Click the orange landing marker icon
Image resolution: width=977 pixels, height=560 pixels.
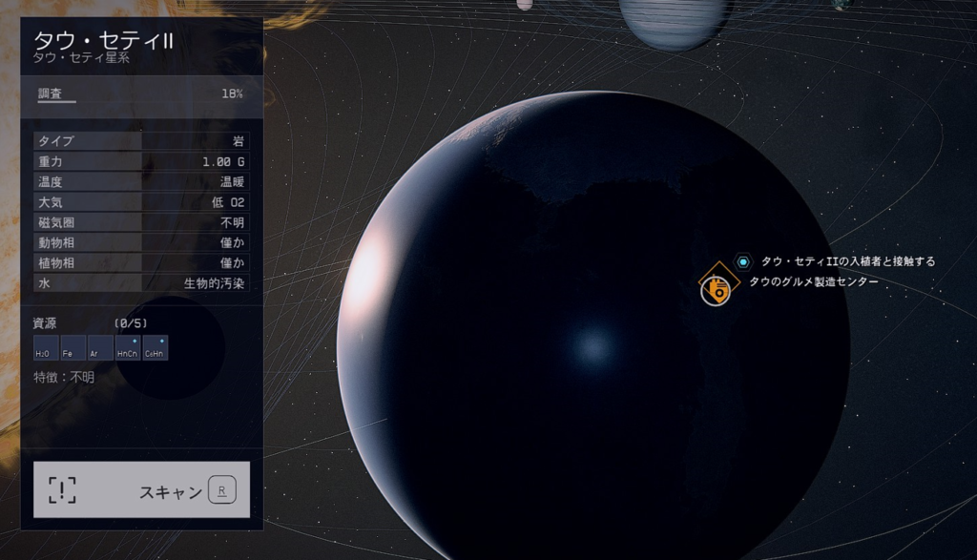point(717,284)
